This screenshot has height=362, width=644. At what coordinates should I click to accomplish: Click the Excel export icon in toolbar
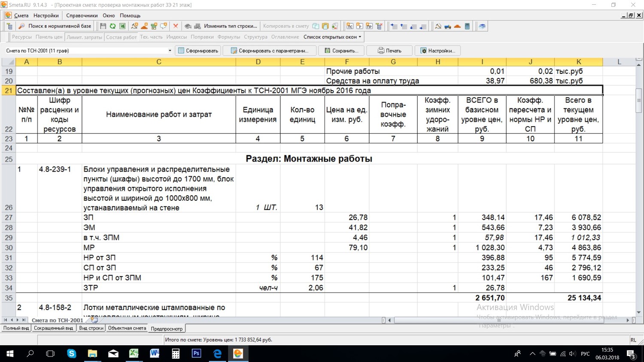(122, 26)
